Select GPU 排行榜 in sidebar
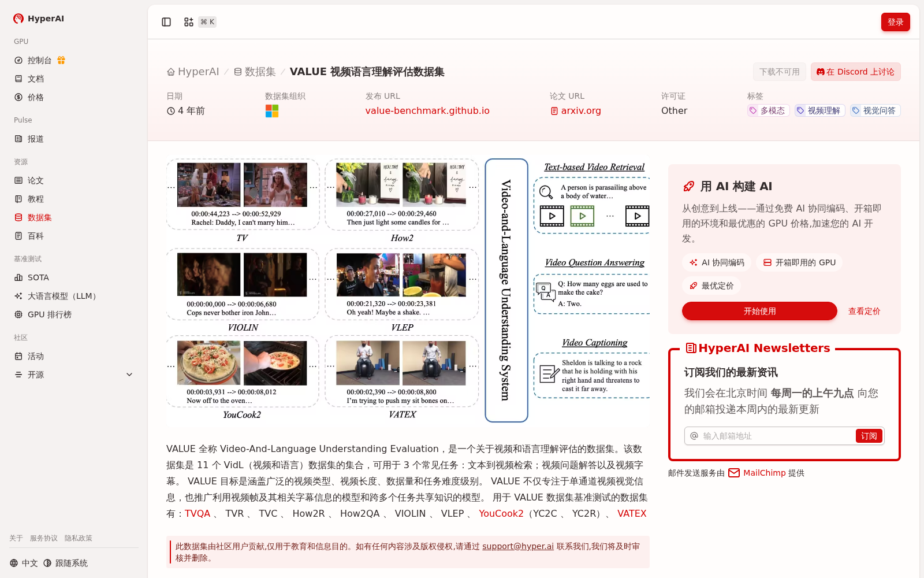Viewport: 924px width, 578px height. (74, 314)
